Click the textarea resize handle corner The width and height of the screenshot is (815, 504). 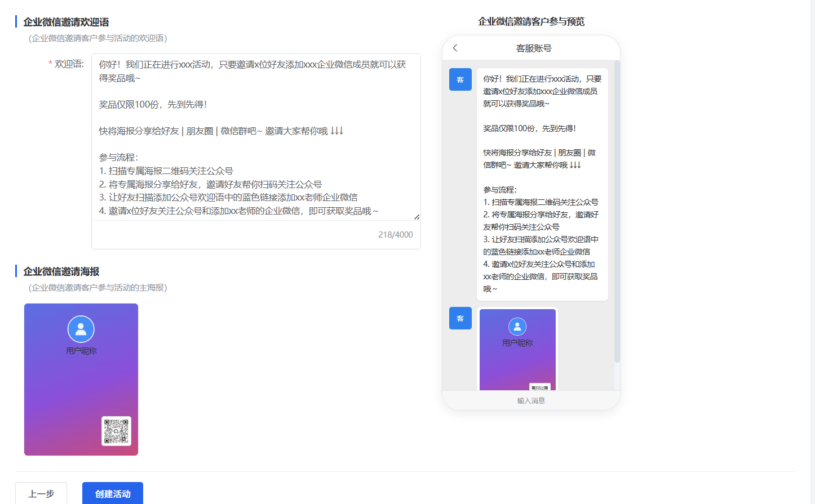417,217
